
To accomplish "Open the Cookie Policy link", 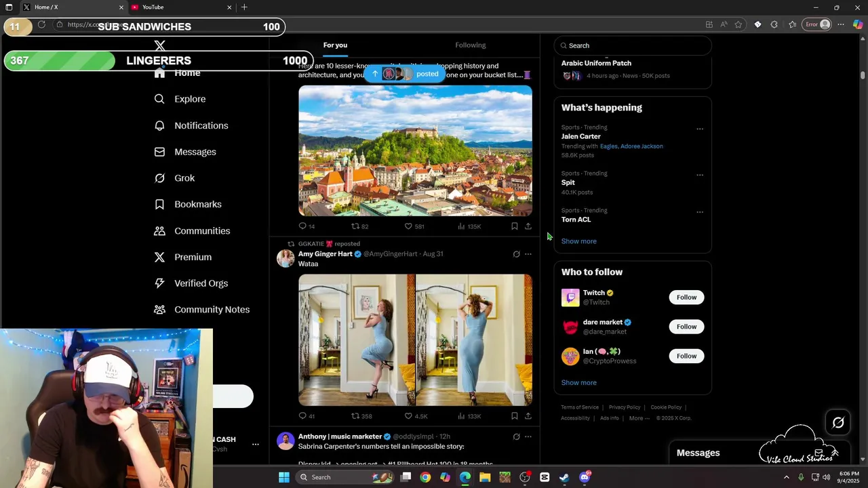I will pos(666,407).
